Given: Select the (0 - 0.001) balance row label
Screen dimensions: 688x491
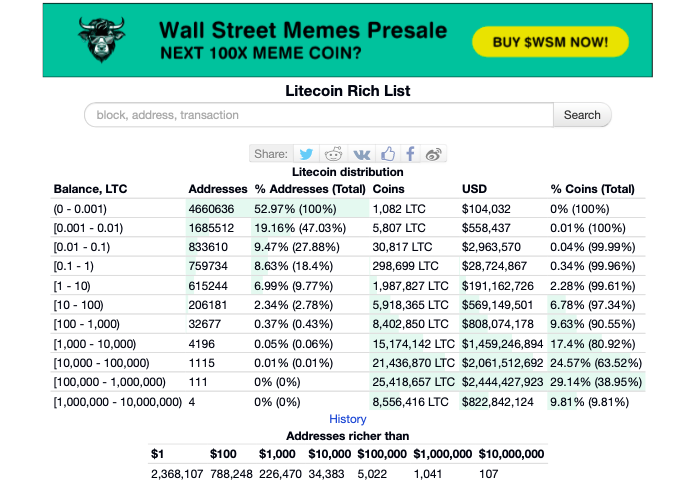Looking at the screenshot, I should click(80, 209).
